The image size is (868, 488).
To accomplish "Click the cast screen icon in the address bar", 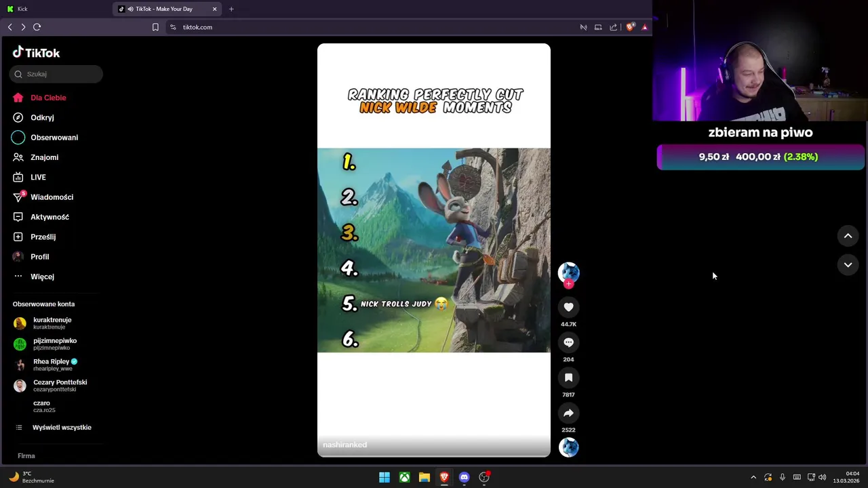I will tap(598, 27).
